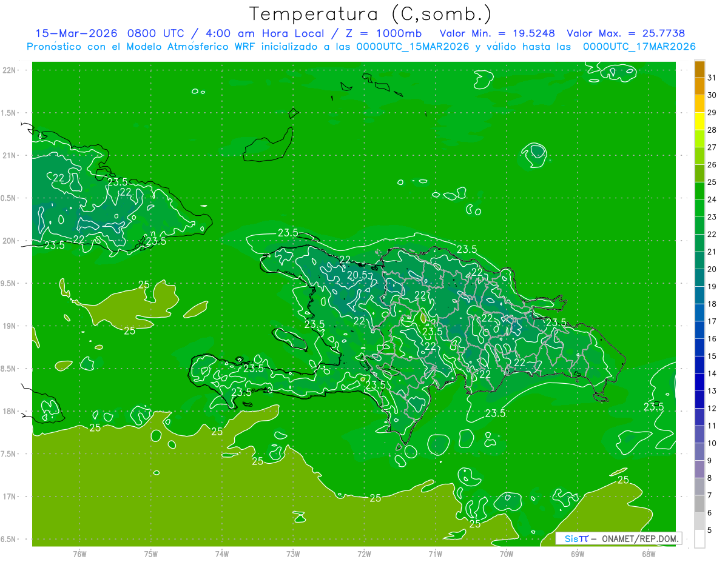Click the gold swatch between 29 and 30
Image resolution: width=728 pixels, height=562 pixels.
pyautogui.click(x=699, y=104)
